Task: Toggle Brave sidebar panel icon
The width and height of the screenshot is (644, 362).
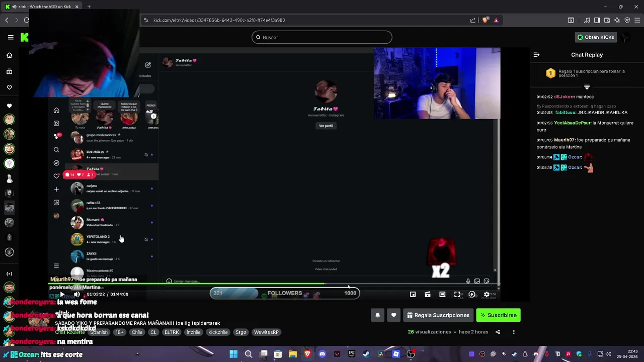Action: tap(597, 20)
